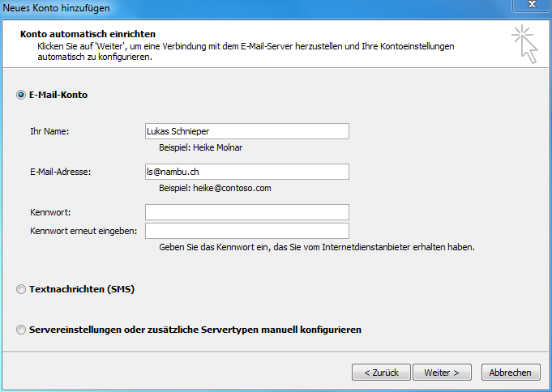Focus the Ihr Name text field

point(247,131)
